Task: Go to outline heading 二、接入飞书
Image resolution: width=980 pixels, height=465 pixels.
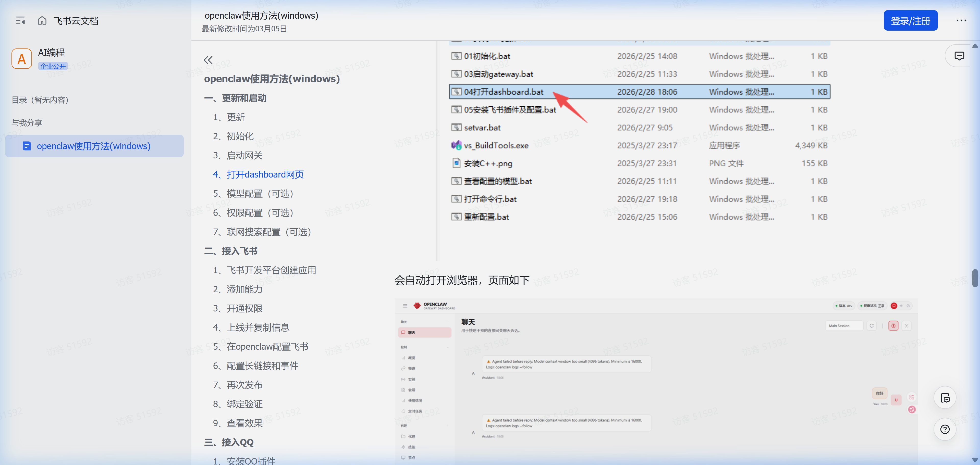Action: coord(231,251)
